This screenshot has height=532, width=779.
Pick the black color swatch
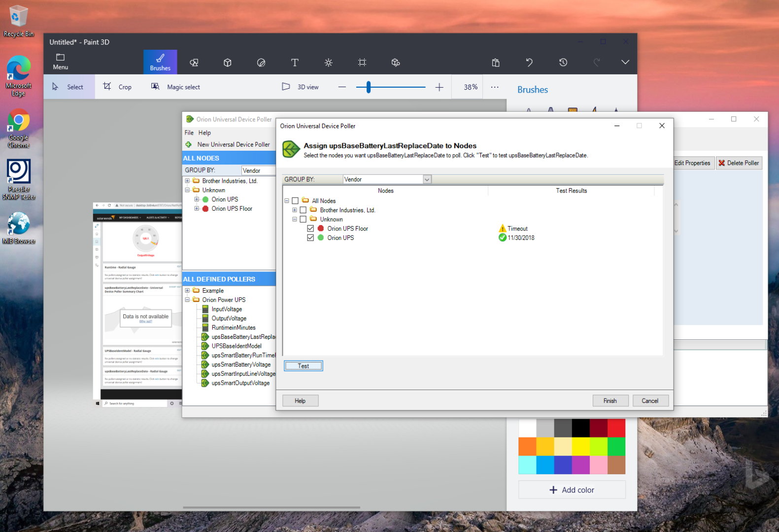[x=581, y=428]
